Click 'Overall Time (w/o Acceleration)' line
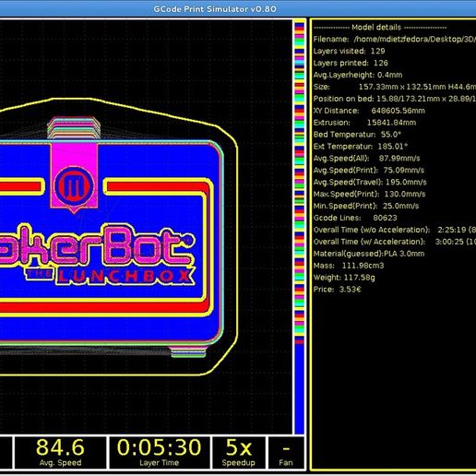 pos(395,230)
